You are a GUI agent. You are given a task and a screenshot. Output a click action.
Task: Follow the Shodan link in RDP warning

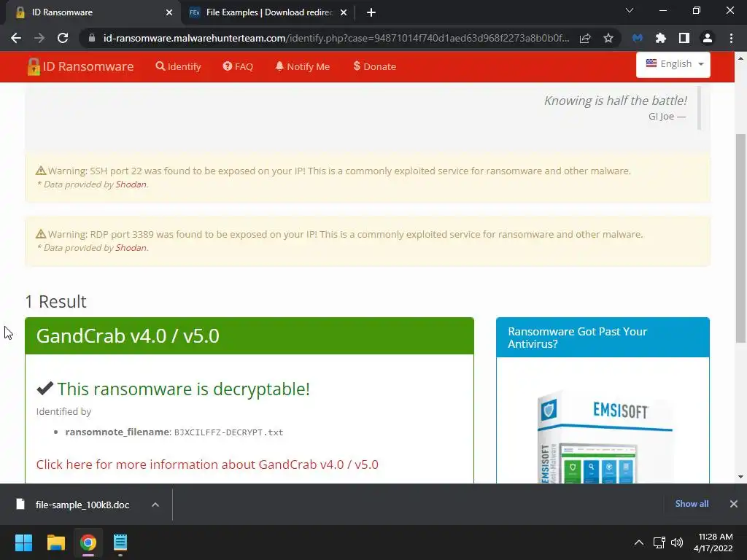(131, 248)
